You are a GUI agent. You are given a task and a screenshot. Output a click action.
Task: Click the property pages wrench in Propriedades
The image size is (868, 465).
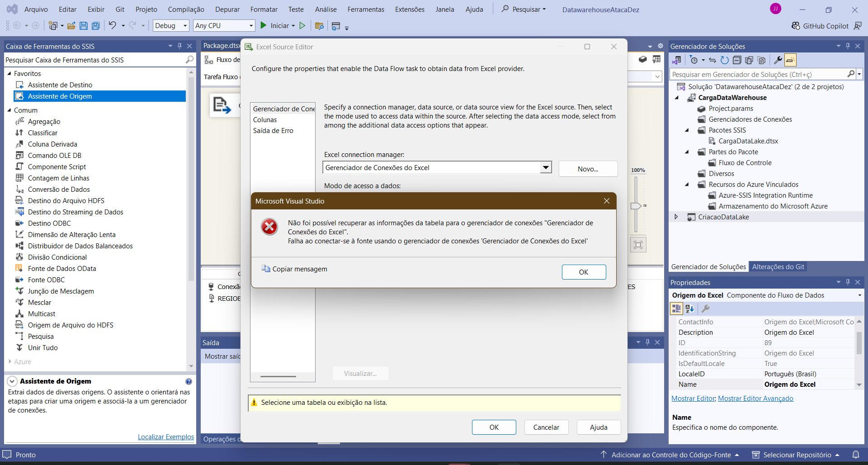[705, 308]
